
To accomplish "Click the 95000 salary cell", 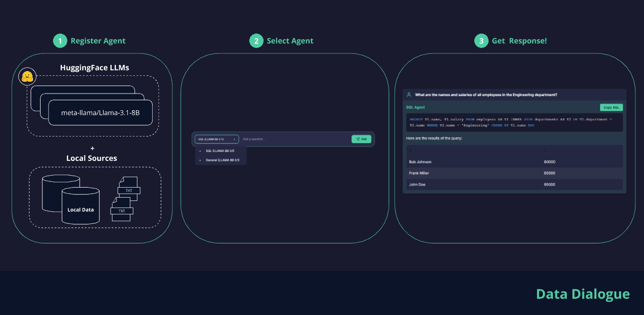I will [582, 184].
